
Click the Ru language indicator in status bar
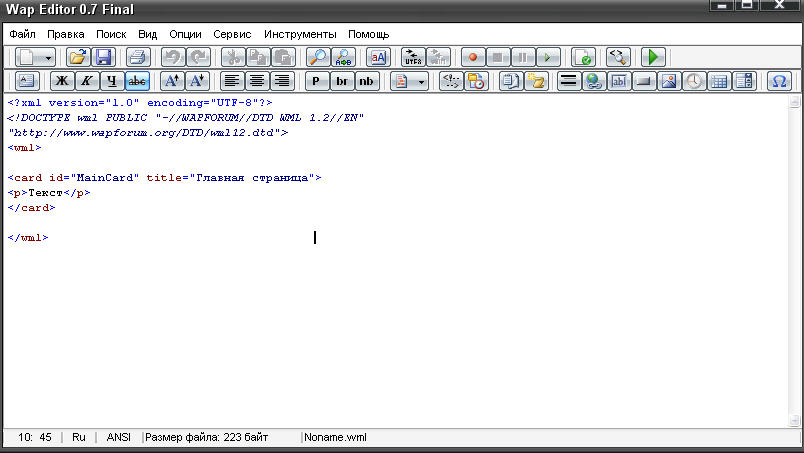pos(78,437)
